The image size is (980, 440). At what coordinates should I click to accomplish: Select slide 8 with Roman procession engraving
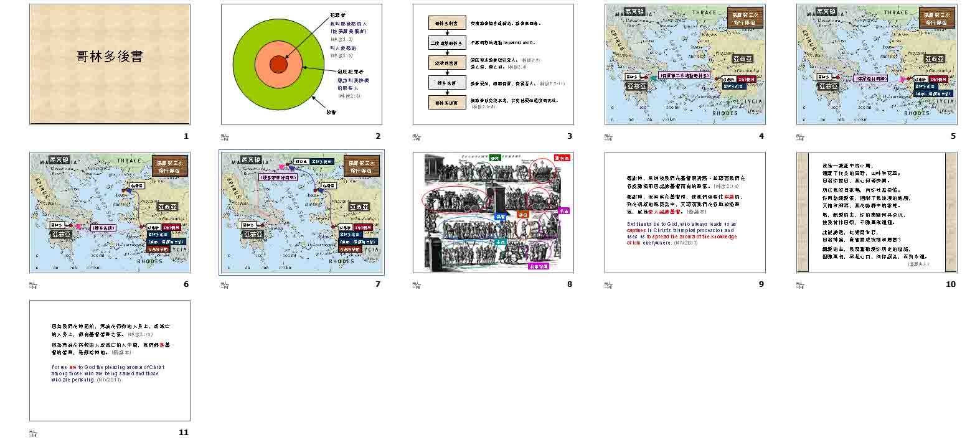click(x=493, y=213)
